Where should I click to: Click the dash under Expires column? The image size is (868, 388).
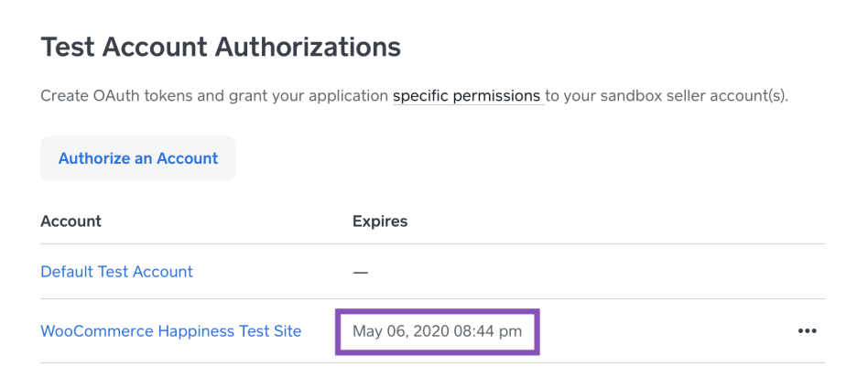click(x=360, y=272)
